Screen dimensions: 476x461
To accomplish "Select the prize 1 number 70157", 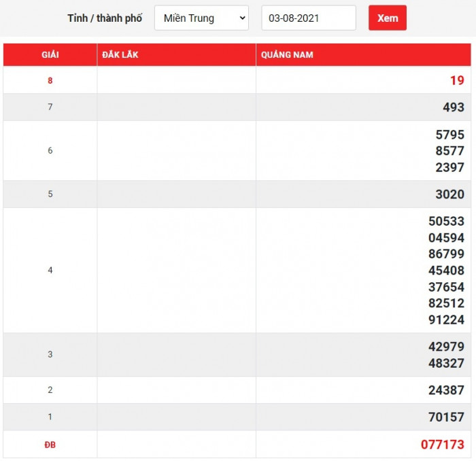I will pos(446,417).
